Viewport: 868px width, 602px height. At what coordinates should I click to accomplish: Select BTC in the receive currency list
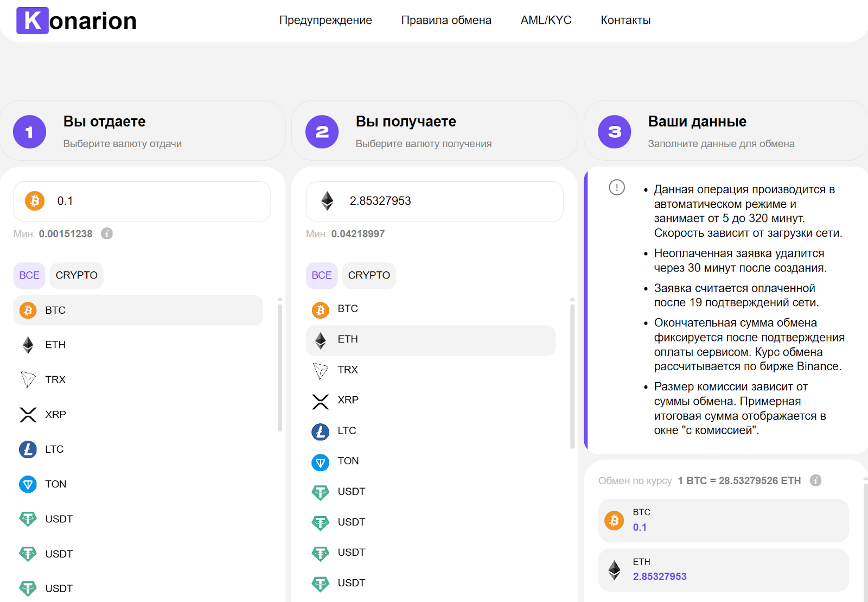[347, 309]
